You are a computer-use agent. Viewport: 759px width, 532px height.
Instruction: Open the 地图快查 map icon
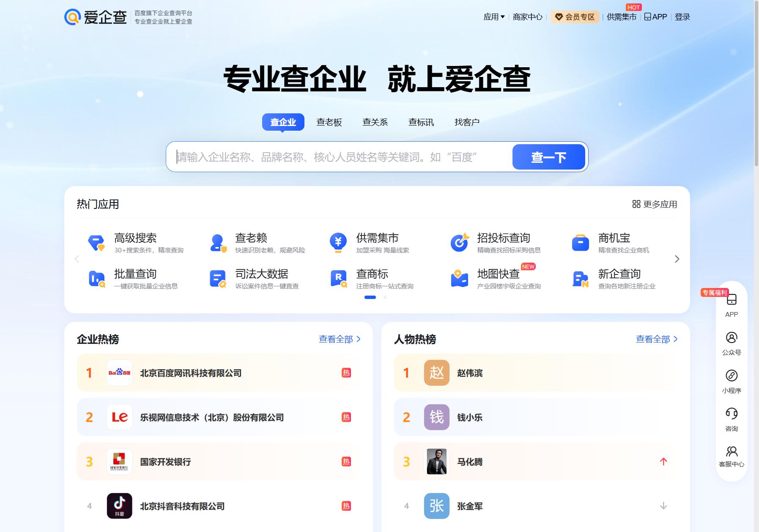(460, 278)
